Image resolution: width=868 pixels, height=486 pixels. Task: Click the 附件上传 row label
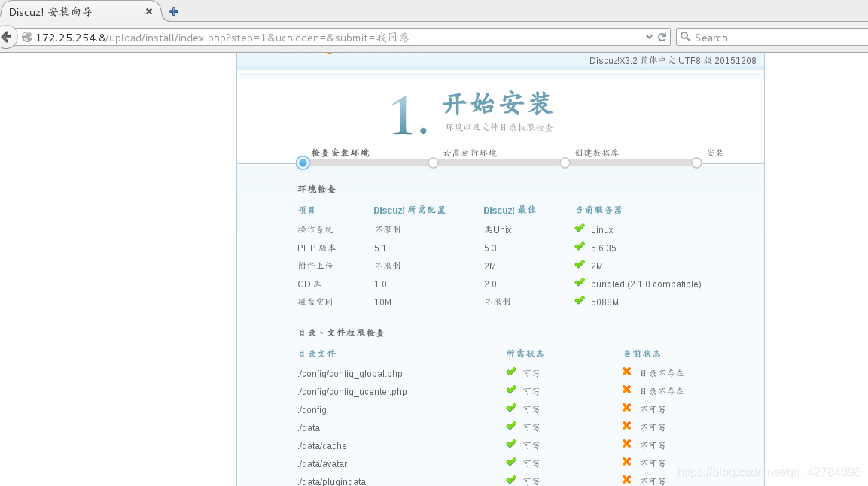coord(315,266)
